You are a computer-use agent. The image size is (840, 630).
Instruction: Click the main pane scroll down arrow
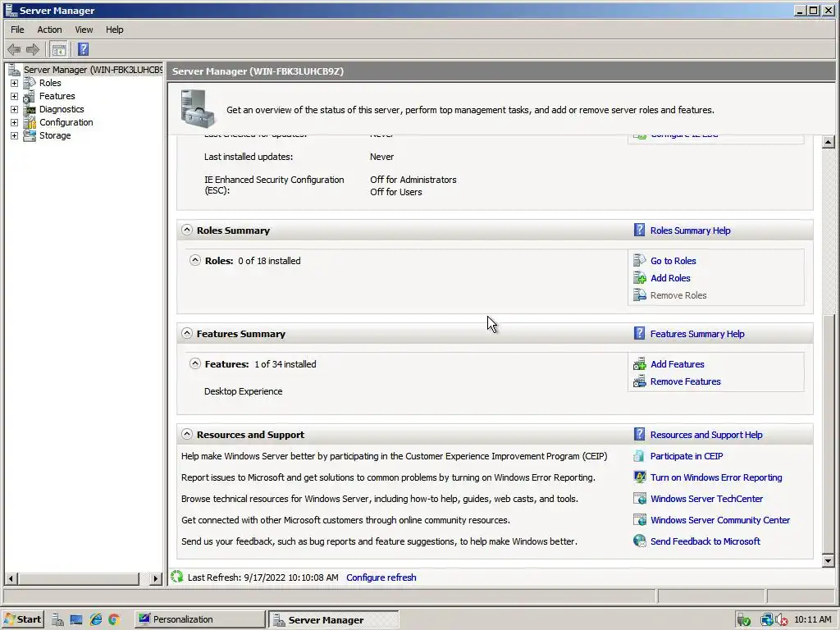tap(828, 561)
